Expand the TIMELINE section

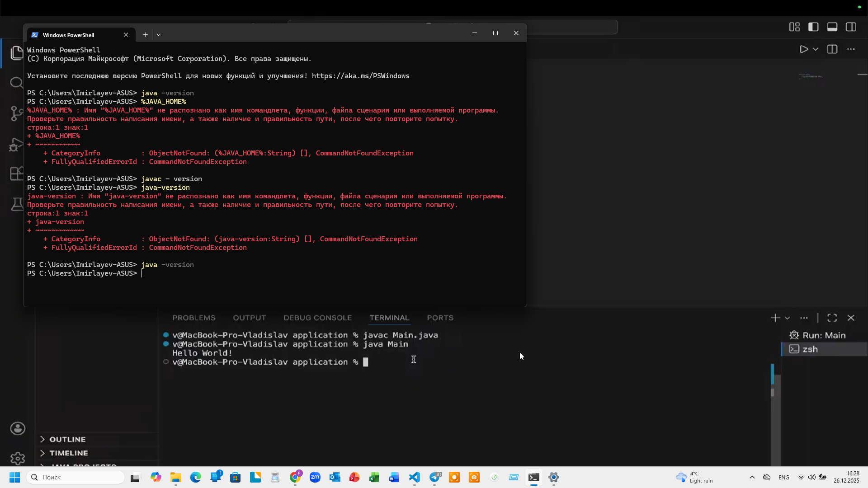[69, 453]
